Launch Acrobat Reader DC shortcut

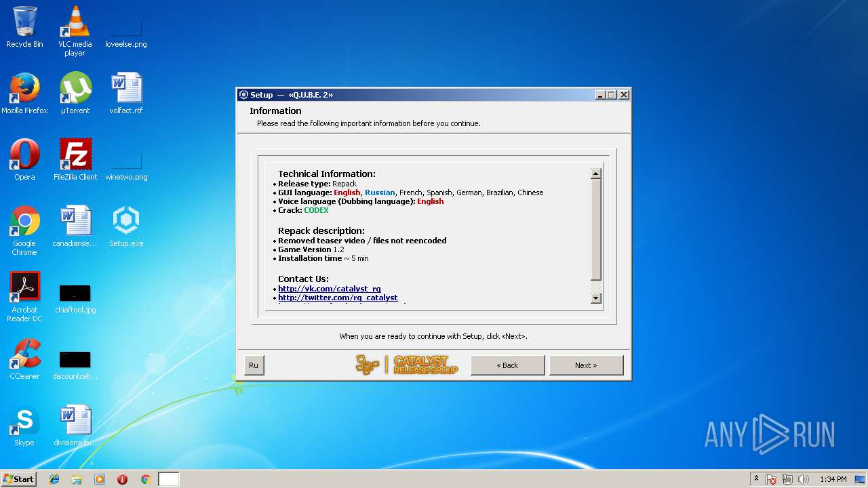(x=24, y=297)
